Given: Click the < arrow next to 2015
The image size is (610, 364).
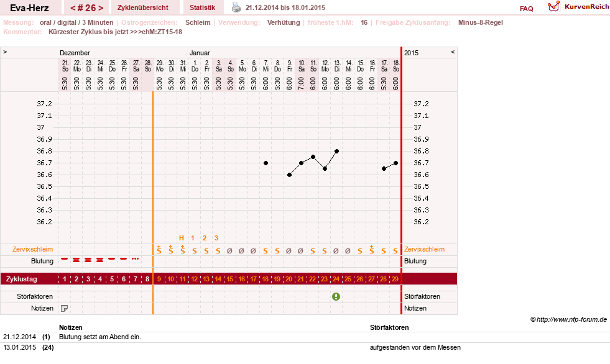Looking at the screenshot, I should click(453, 52).
